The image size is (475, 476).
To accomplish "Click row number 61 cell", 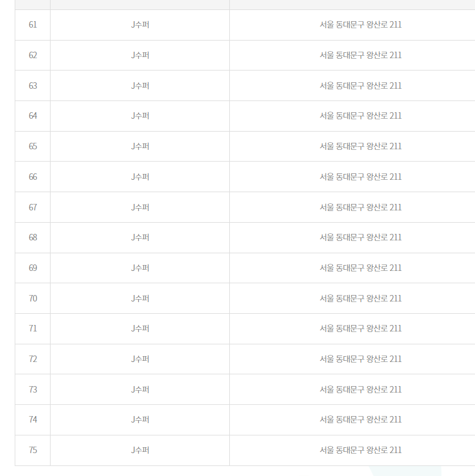I will pyautogui.click(x=33, y=25).
